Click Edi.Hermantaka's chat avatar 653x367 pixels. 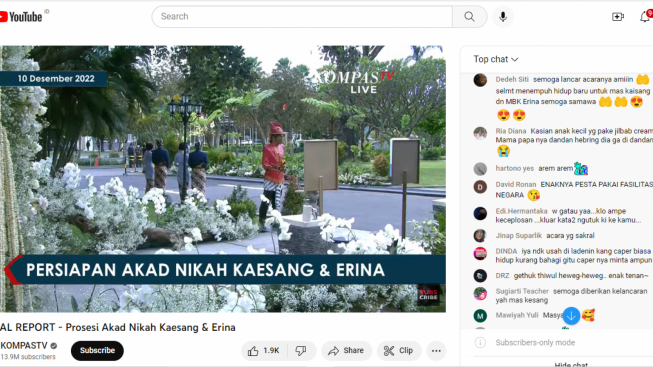tap(480, 213)
